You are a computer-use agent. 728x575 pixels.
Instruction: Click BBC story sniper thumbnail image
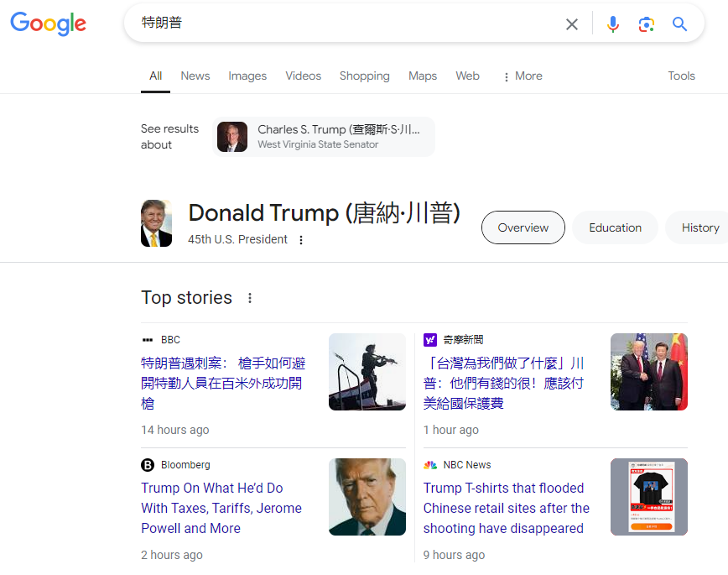tap(367, 372)
